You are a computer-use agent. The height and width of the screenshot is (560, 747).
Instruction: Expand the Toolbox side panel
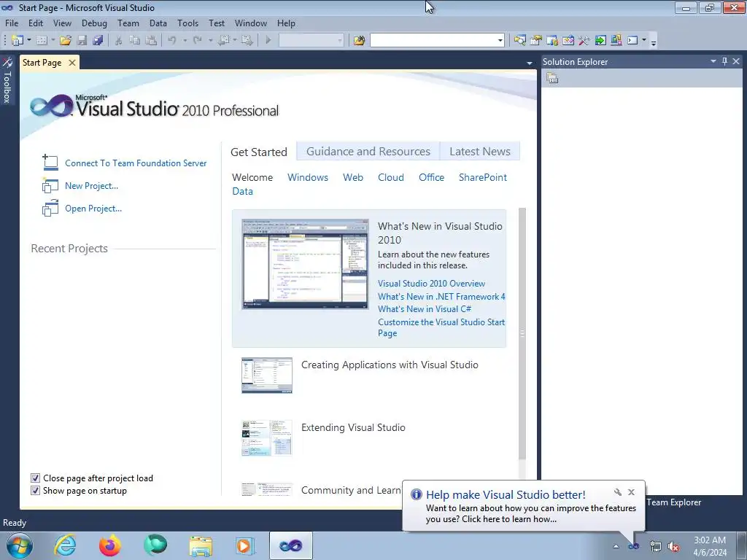[7, 80]
